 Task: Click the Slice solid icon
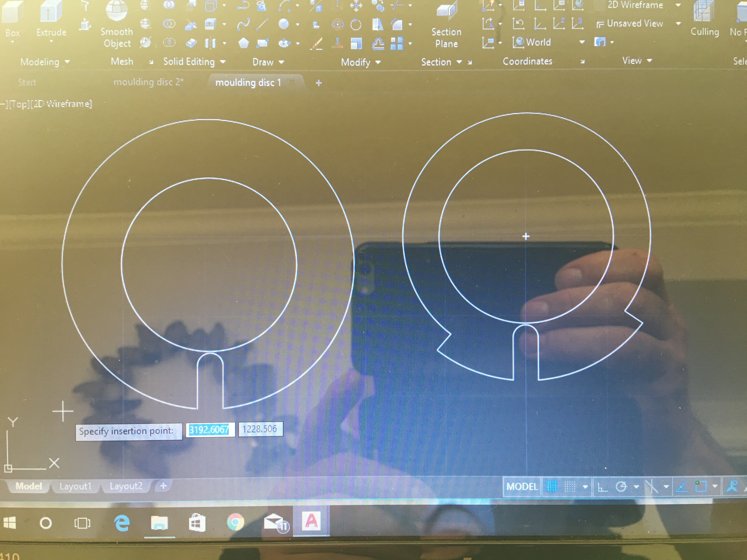point(191,24)
